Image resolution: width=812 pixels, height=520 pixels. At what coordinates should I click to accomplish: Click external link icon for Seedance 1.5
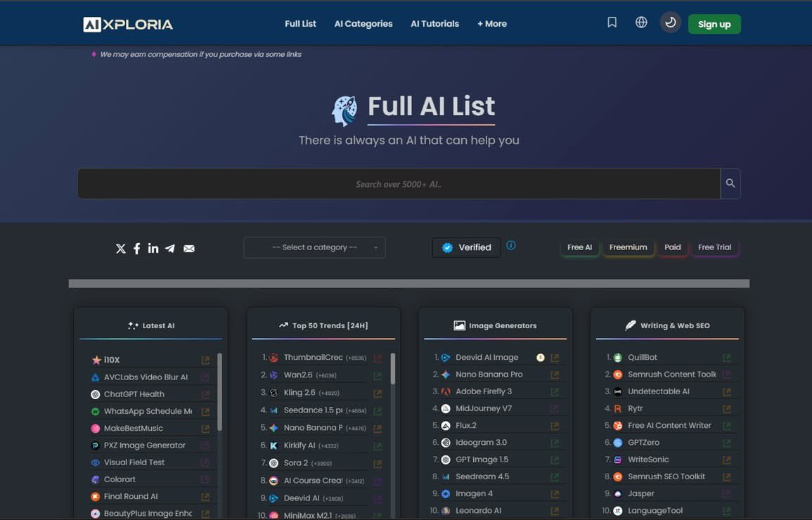pyautogui.click(x=378, y=411)
